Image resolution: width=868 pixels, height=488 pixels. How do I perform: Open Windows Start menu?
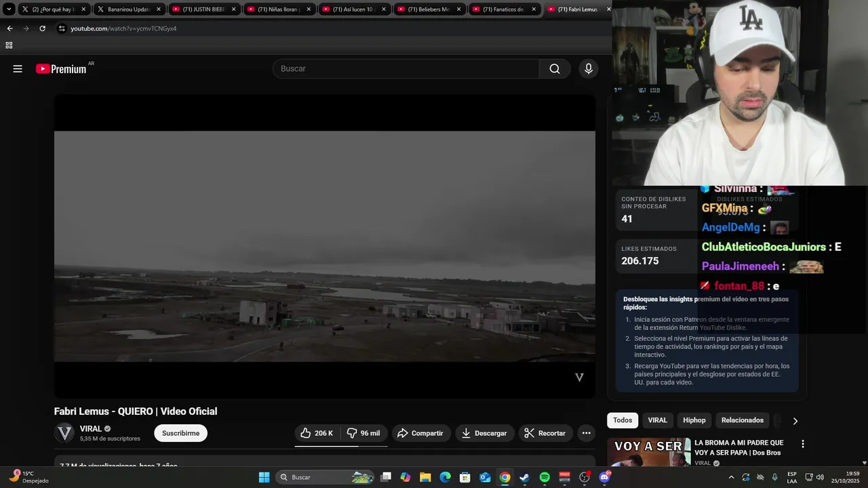click(x=264, y=477)
